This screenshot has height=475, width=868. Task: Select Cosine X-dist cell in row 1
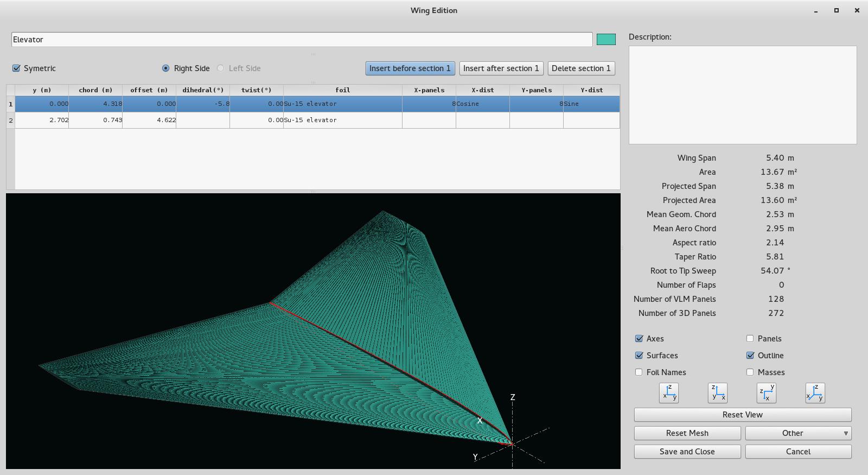483,104
